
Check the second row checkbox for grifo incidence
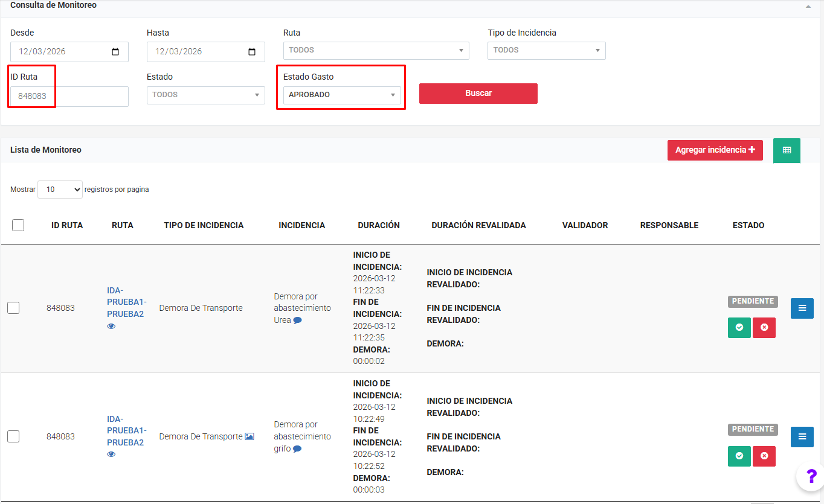(13, 436)
